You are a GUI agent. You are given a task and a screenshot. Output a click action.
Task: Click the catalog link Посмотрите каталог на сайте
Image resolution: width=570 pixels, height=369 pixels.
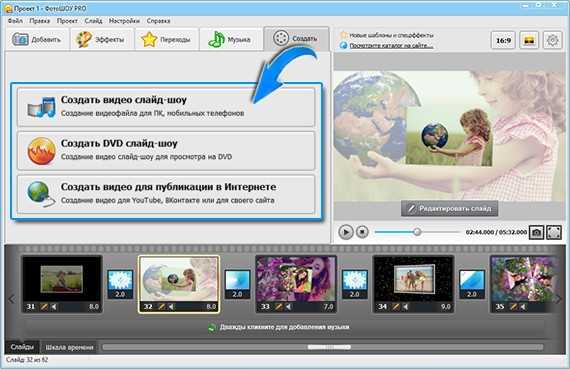tap(391, 45)
